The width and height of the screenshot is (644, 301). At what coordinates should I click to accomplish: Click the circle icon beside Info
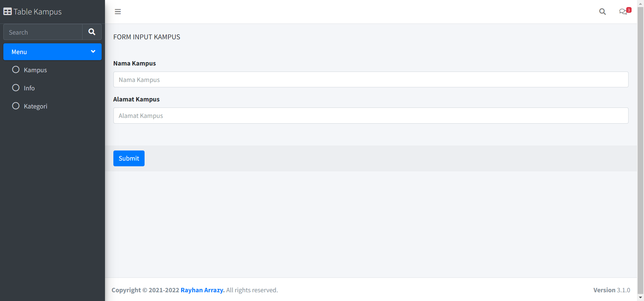tap(16, 88)
